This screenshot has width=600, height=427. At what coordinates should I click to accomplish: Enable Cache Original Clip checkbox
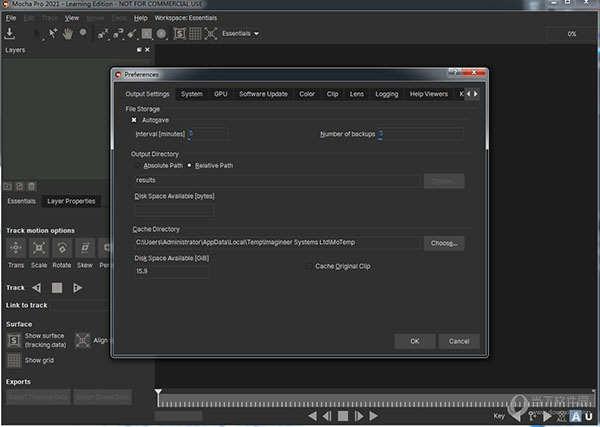tap(310, 266)
